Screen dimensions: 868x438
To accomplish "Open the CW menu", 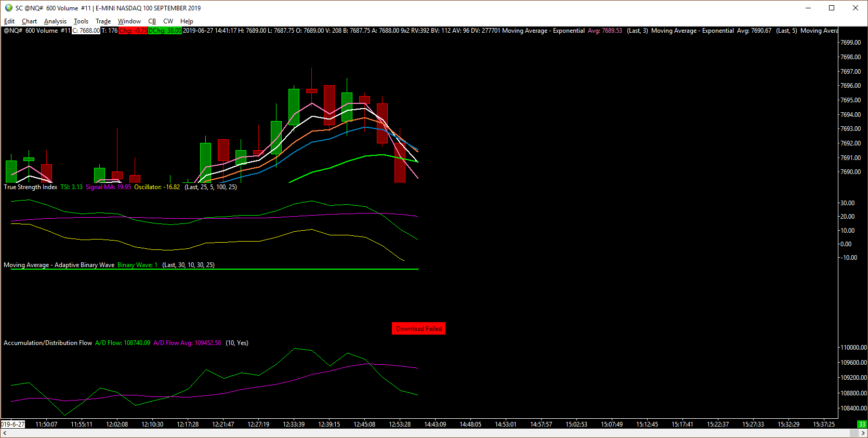I will pyautogui.click(x=168, y=21).
